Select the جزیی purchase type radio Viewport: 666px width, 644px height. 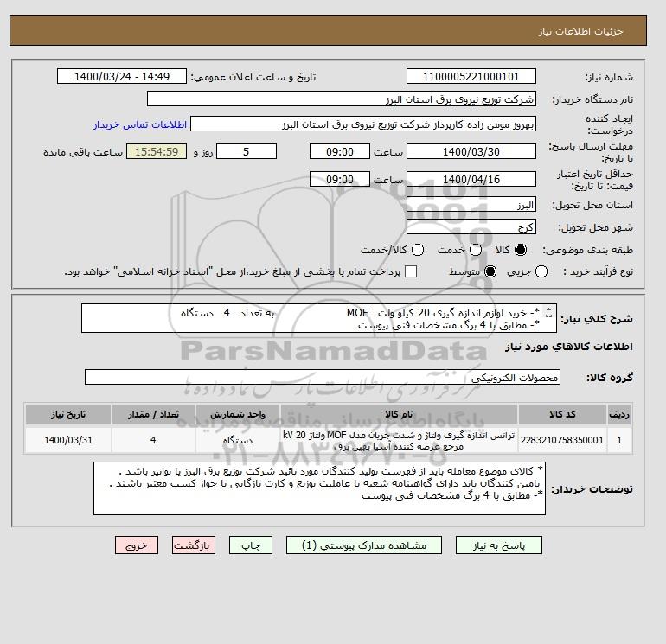click(541, 271)
